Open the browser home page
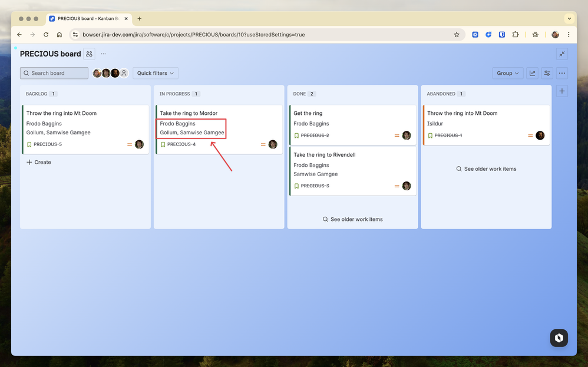The height and width of the screenshot is (367, 588). pos(60,35)
